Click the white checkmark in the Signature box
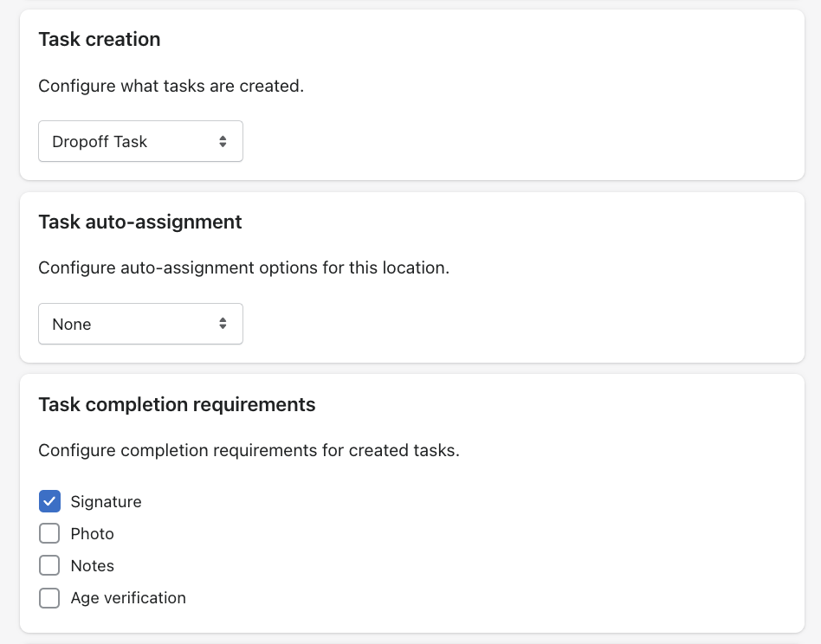Viewport: 821px width, 644px height. [49, 502]
